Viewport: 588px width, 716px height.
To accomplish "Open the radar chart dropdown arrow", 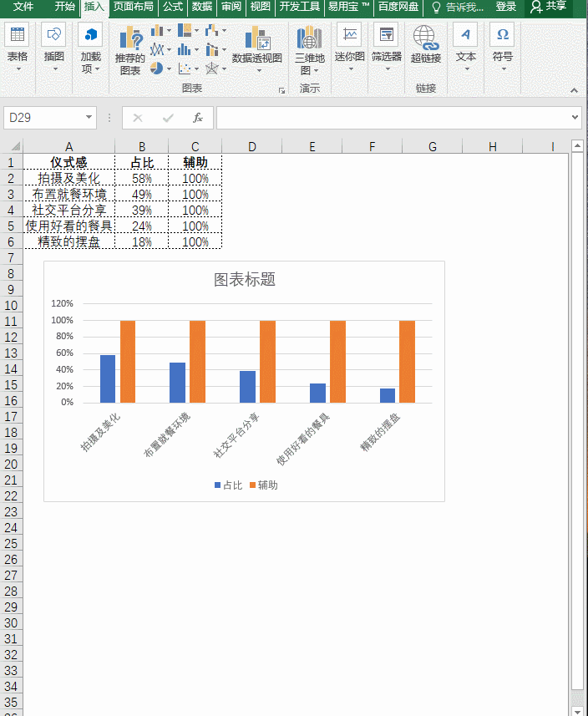I will click(x=224, y=69).
